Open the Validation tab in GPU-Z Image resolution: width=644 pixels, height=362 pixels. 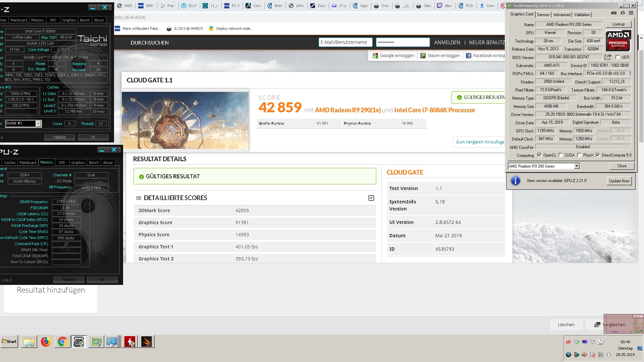(x=582, y=14)
